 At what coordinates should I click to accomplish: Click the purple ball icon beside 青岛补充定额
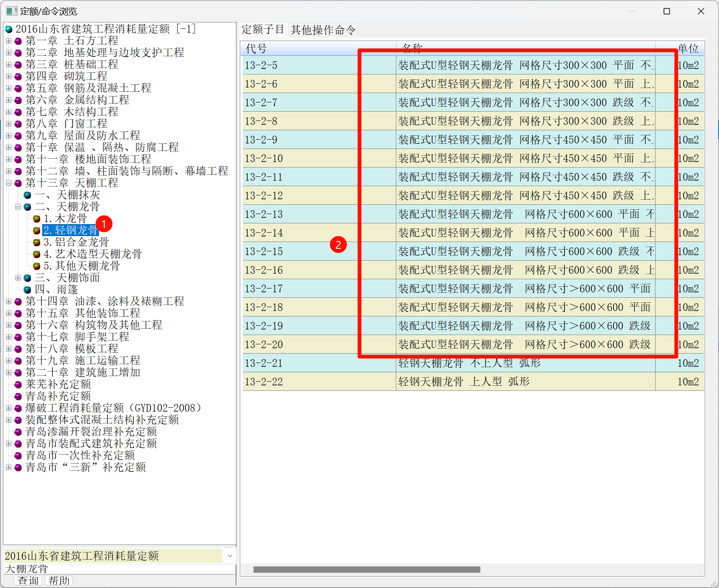(x=18, y=396)
